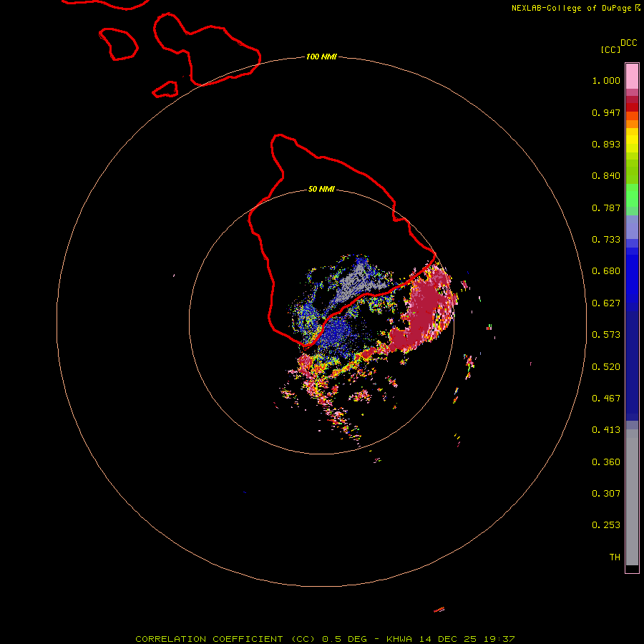This screenshot has width=644, height=644.
Task: Select the 1.000 scale value
Action: coord(606,80)
